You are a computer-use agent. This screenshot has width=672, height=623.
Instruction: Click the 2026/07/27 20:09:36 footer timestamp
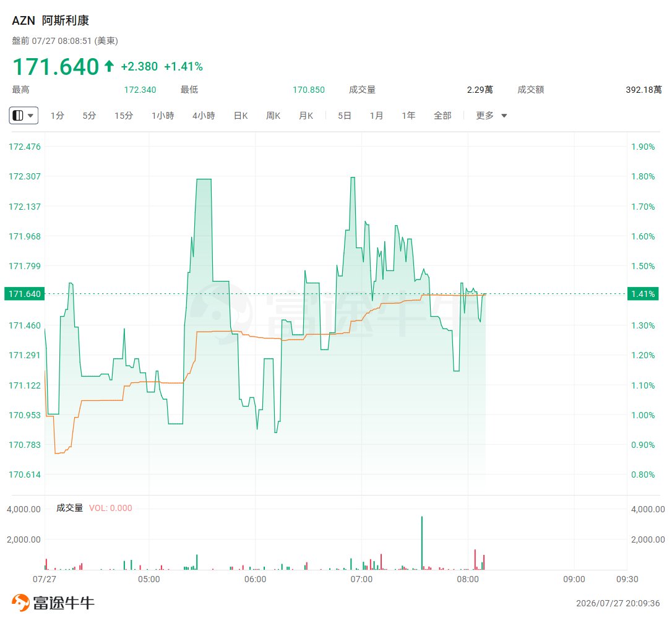(x=618, y=603)
